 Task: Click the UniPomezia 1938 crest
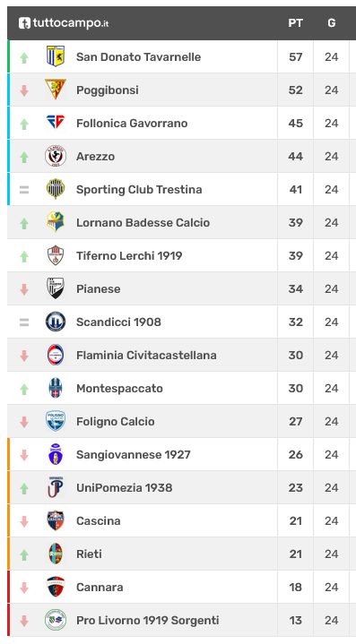pyautogui.click(x=56, y=487)
